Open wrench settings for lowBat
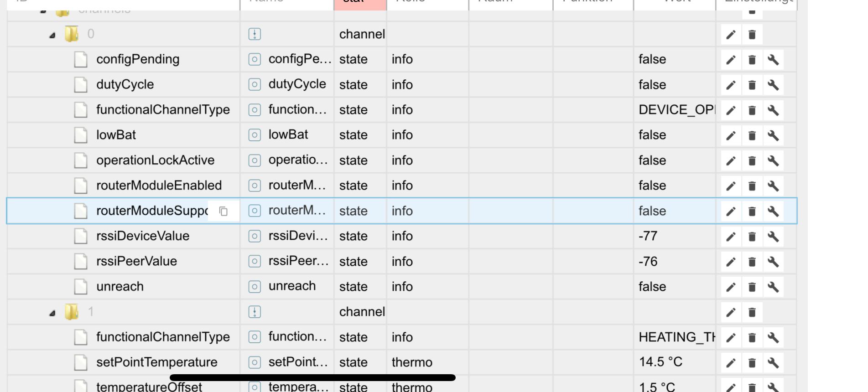 [773, 135]
